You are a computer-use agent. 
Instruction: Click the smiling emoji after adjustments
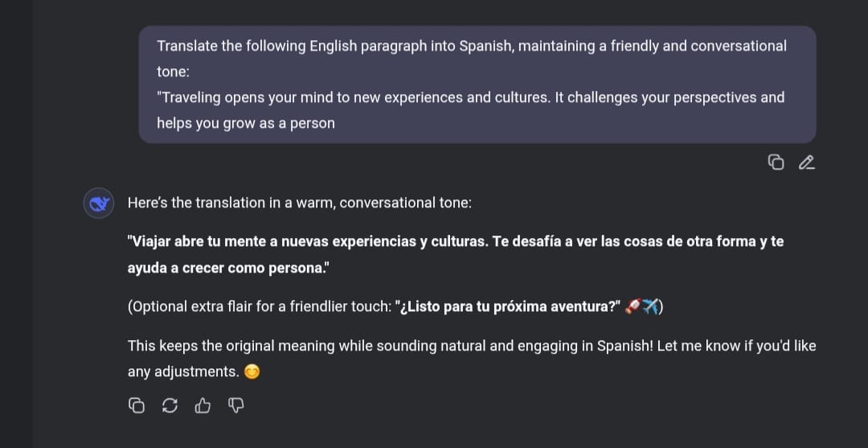(252, 372)
